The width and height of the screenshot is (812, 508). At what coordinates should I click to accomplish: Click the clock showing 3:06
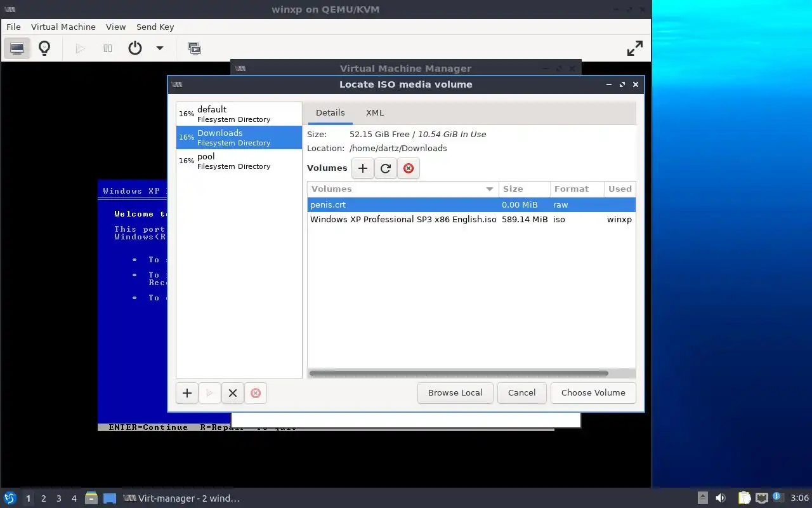[800, 498]
